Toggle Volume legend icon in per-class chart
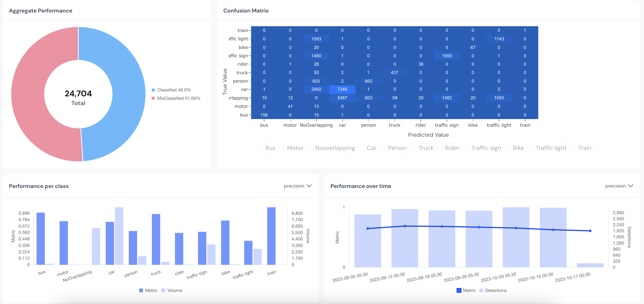Viewport: 644px width, 304px height. point(163,291)
